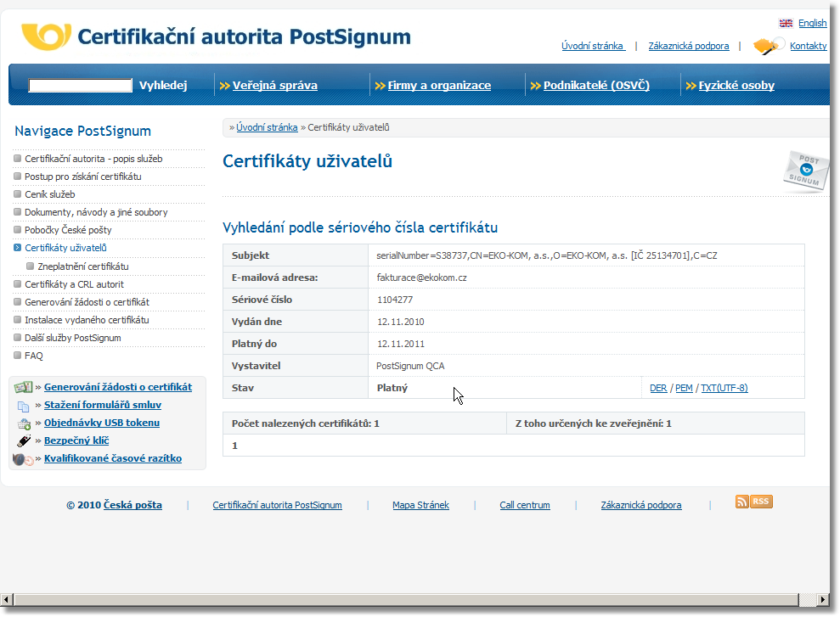The height and width of the screenshot is (617, 840).
Task: Open Bezpečný klíč quick link
Action: click(x=76, y=440)
